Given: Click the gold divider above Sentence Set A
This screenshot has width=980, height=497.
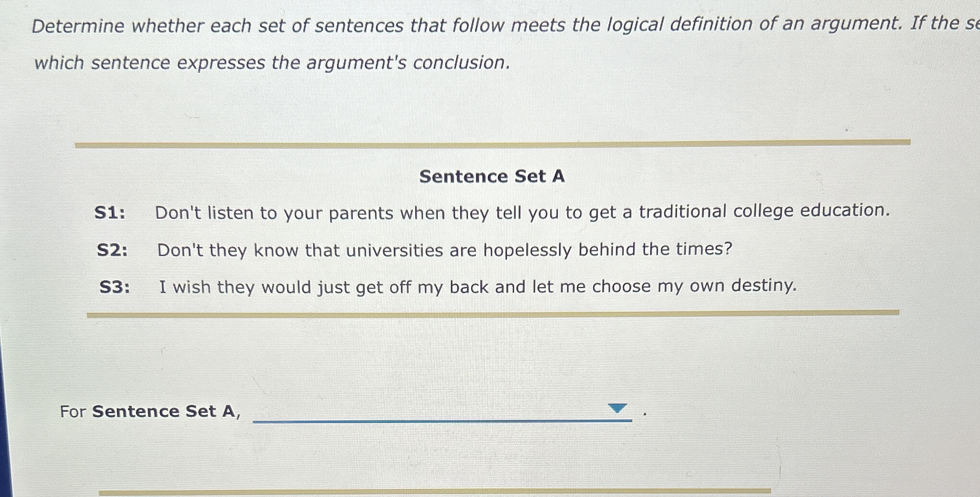Looking at the screenshot, I should pyautogui.click(x=493, y=143).
